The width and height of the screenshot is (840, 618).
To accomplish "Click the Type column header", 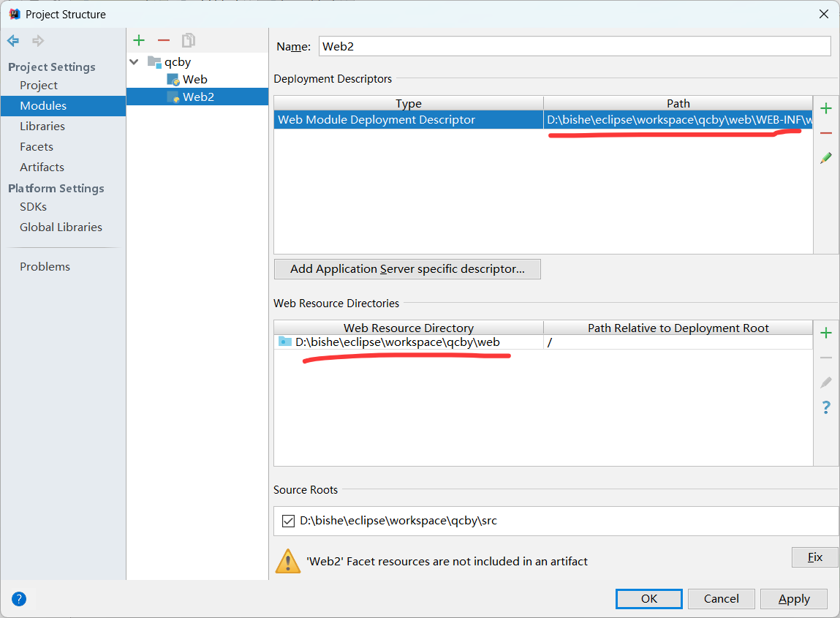I will [x=409, y=103].
